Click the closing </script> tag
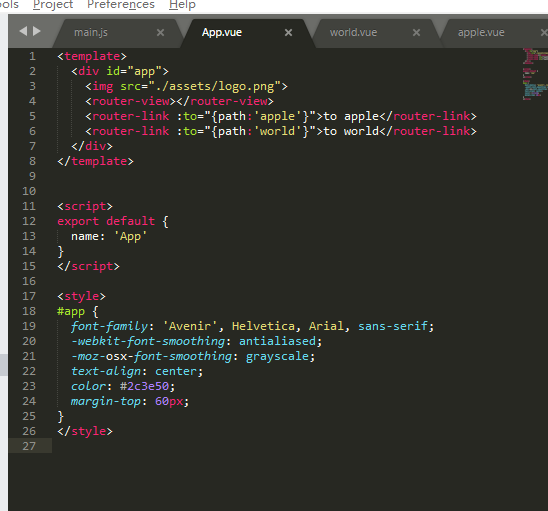 pos(88,266)
